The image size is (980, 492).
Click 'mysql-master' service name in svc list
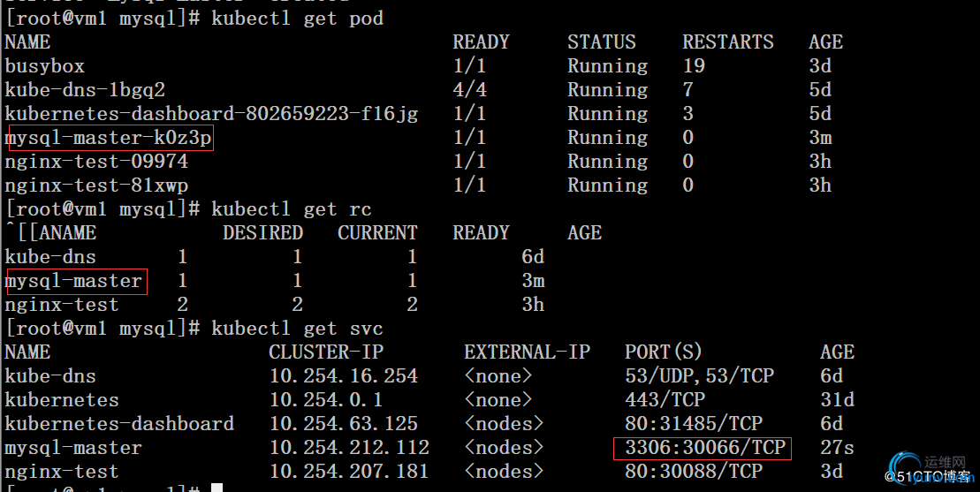pyautogui.click(x=73, y=448)
